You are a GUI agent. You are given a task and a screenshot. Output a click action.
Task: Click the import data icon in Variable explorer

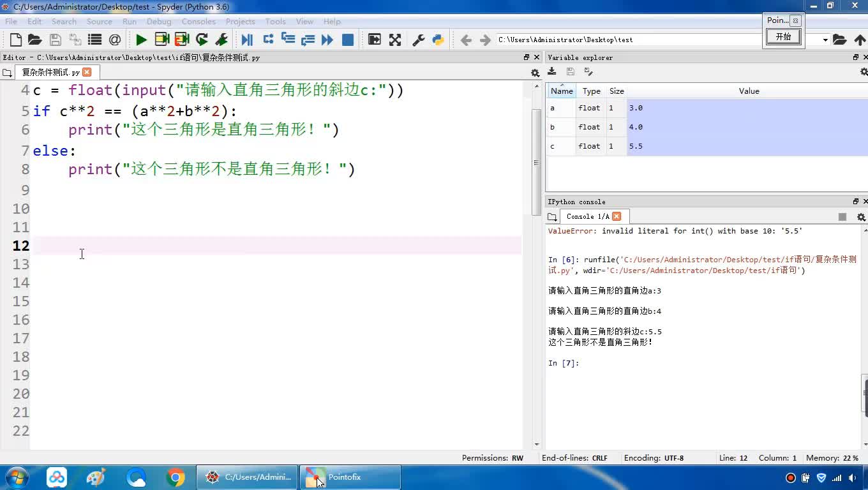click(x=552, y=72)
